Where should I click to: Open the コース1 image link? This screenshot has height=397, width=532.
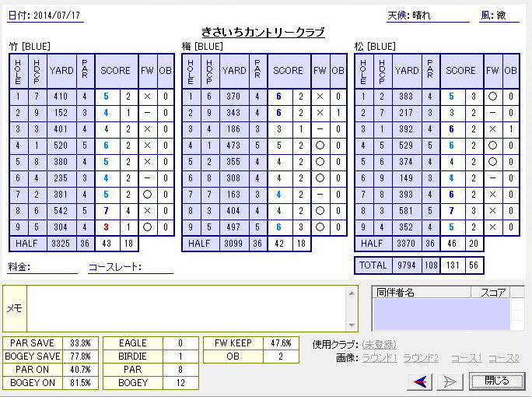coord(467,358)
